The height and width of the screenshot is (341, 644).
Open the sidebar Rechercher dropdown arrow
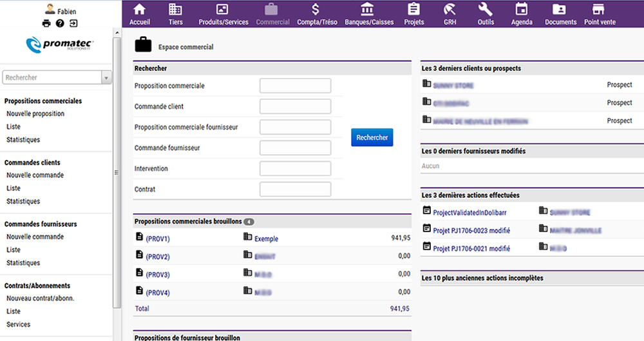(107, 77)
